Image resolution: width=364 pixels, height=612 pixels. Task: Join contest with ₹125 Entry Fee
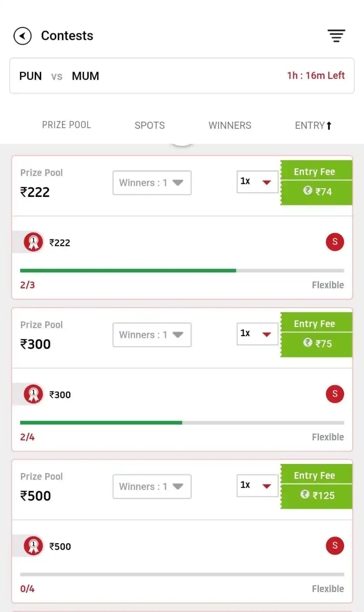click(316, 487)
